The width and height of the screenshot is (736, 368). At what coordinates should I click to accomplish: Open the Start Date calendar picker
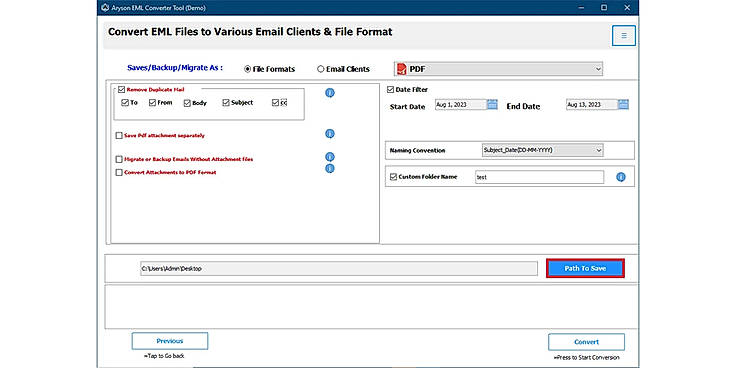coord(492,104)
